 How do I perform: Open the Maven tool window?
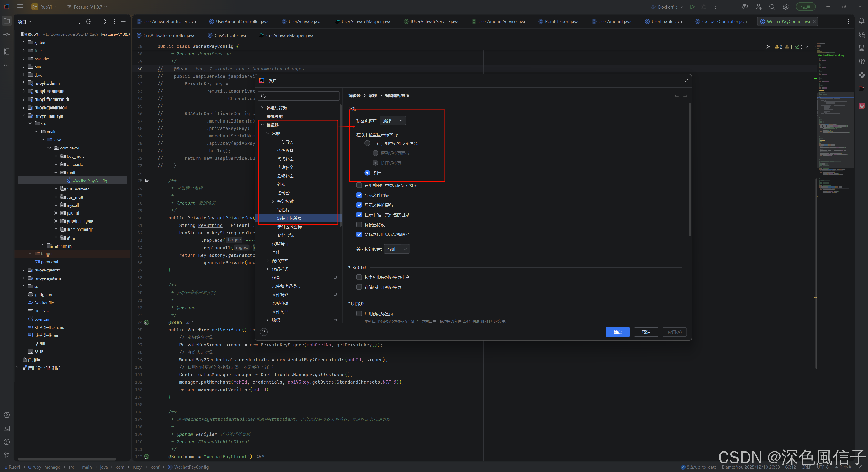(861, 61)
